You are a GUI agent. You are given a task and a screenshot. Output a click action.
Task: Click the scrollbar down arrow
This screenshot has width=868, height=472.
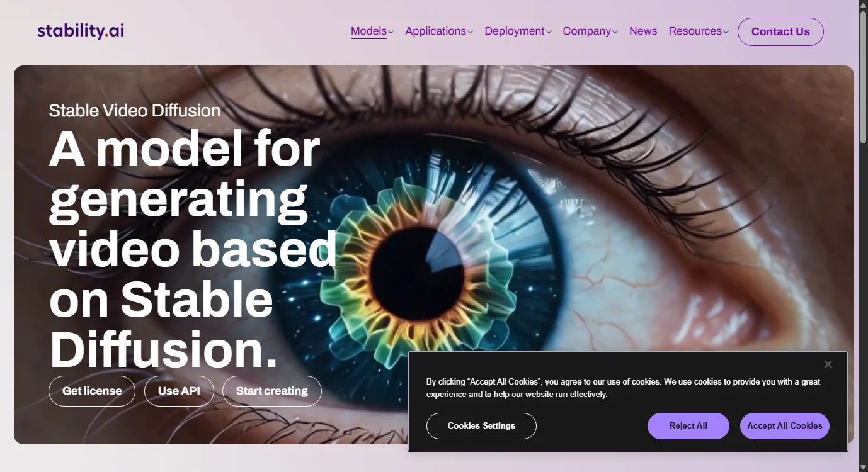[x=863, y=467]
